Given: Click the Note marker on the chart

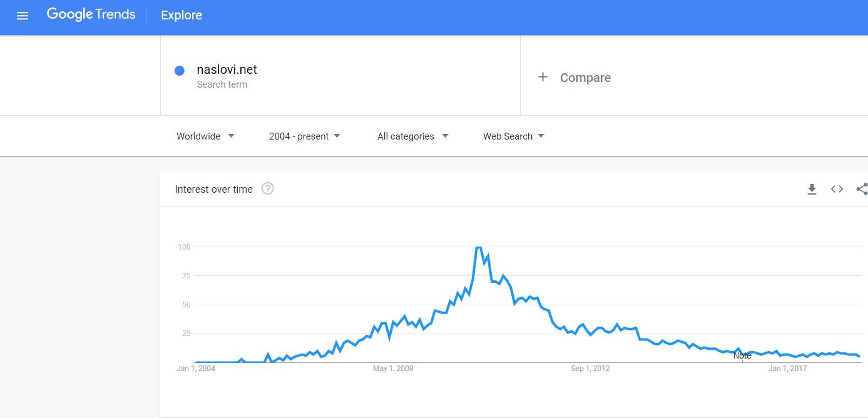Looking at the screenshot, I should pyautogui.click(x=742, y=355).
